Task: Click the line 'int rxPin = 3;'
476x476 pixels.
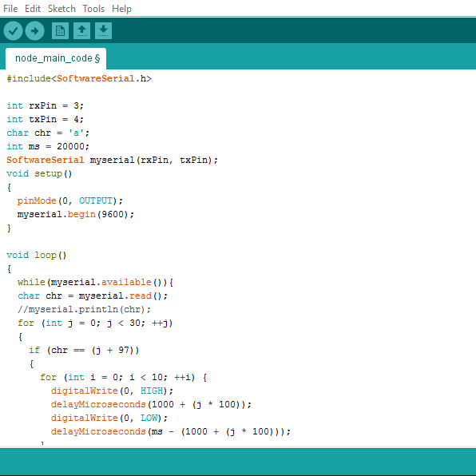Action: (45, 105)
